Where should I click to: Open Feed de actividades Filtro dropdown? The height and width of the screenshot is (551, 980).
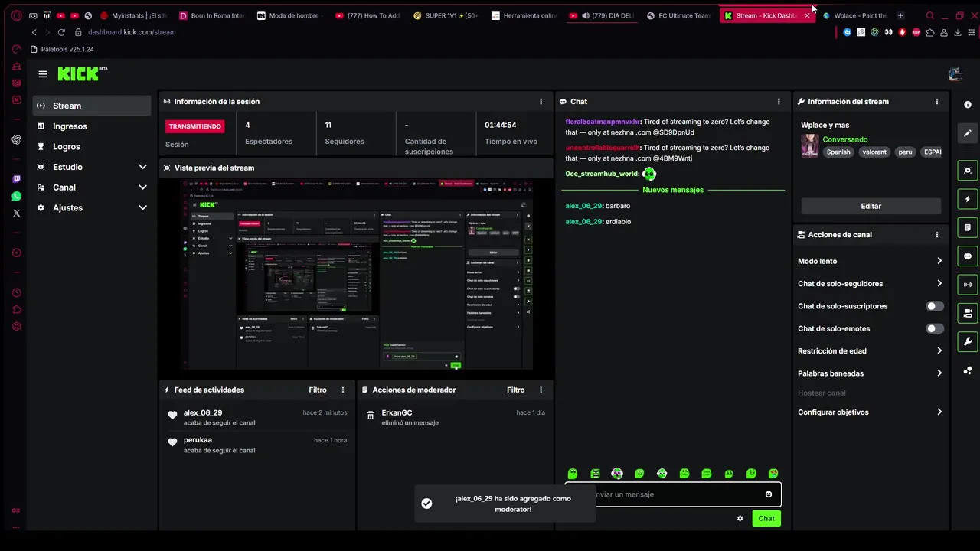coord(318,390)
